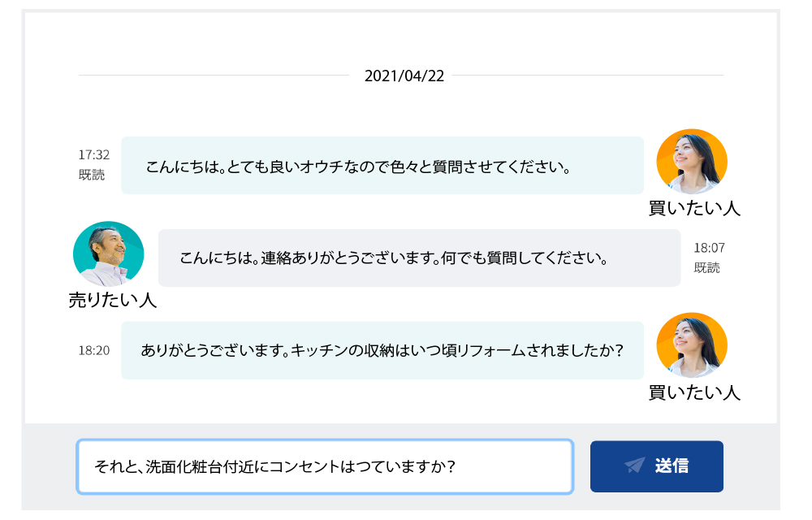Screen dimensions: 812x520
Task: Click the 既読 status under 17:32
Action: tap(92, 175)
